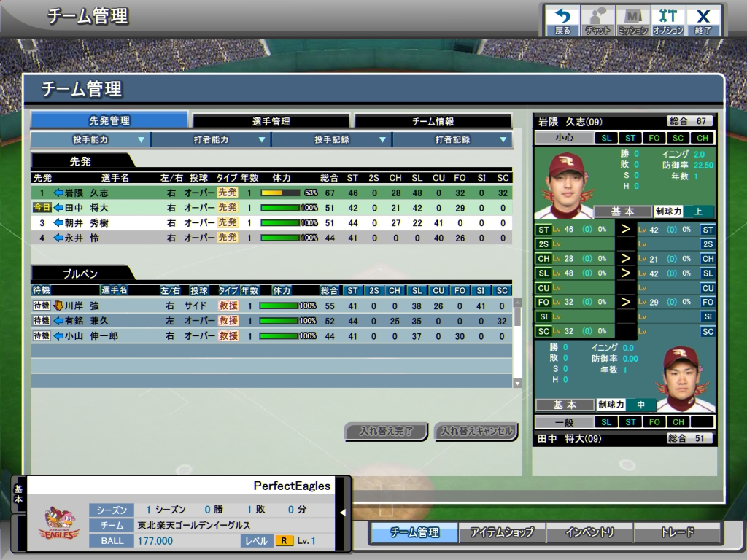Image resolution: width=747 pixels, height=560 pixels.
Task: Switch to the 選手管理 tab
Action: (271, 121)
